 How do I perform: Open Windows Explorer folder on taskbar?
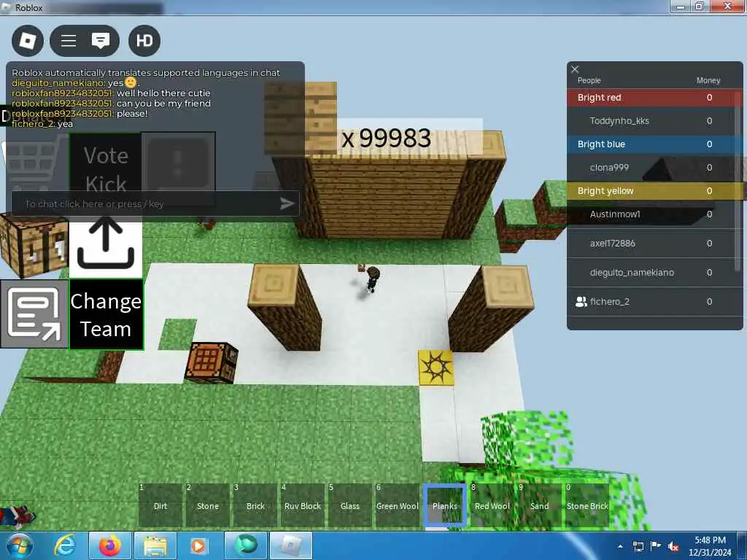tap(155, 545)
